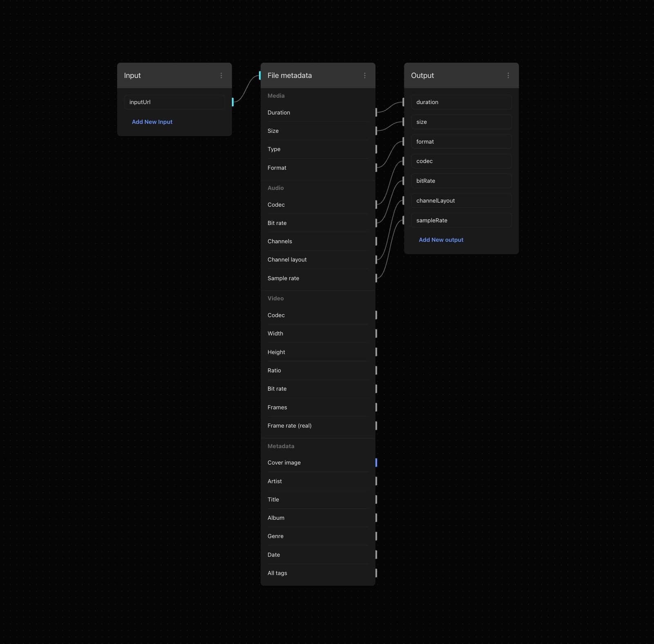
Task: Click the media Type output port
Action: point(376,149)
